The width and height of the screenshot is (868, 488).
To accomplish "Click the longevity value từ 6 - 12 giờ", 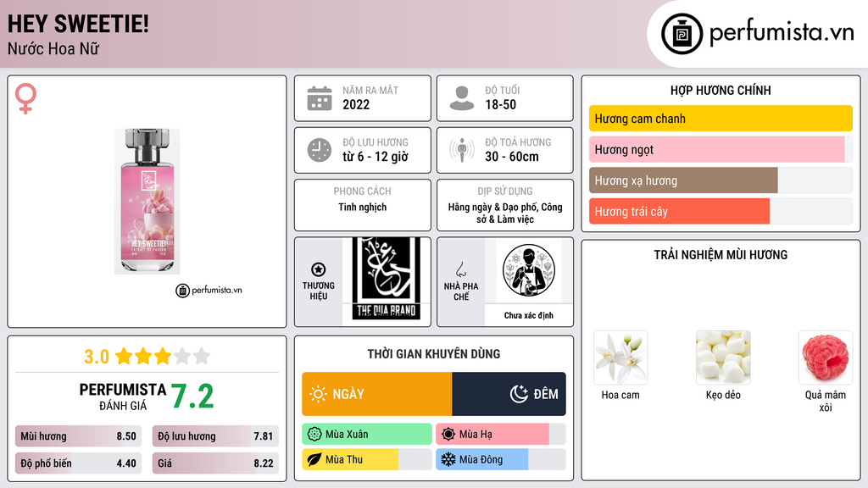I will 376,157.
